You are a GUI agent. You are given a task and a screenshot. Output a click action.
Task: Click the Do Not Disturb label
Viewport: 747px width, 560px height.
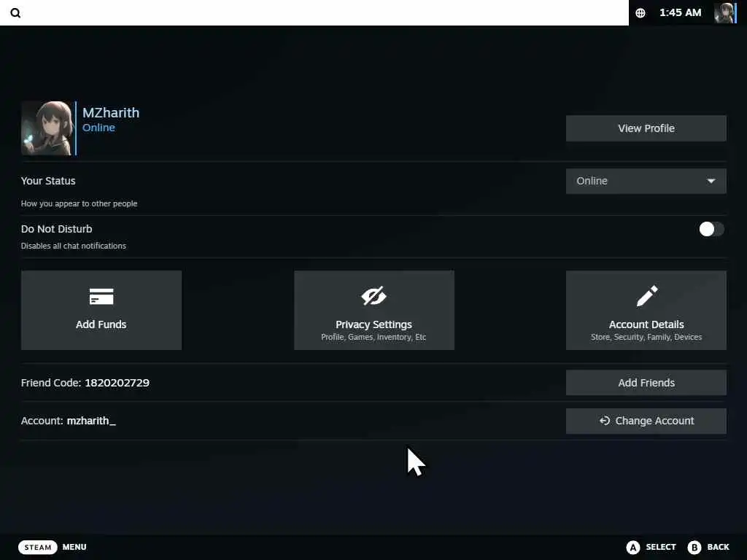click(x=57, y=229)
